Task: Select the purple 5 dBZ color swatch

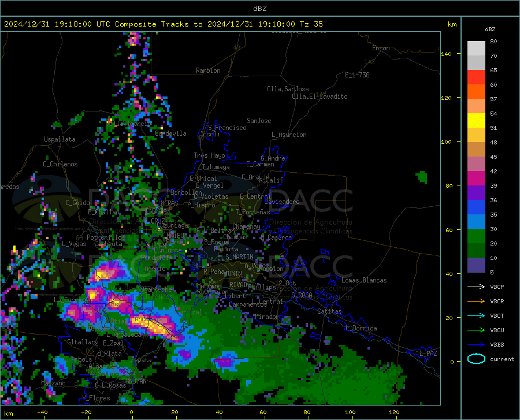Action: pyautogui.click(x=476, y=265)
